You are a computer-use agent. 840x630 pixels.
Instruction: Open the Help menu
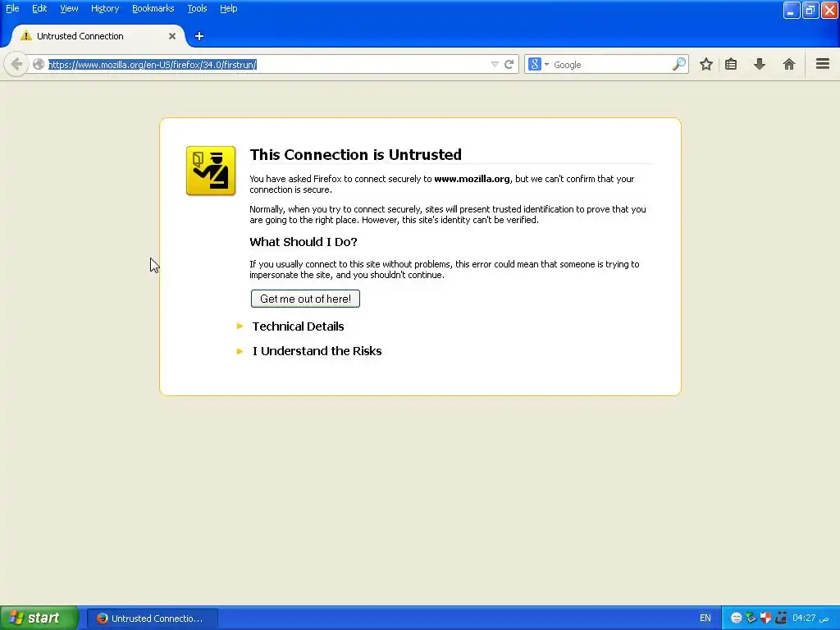(229, 8)
